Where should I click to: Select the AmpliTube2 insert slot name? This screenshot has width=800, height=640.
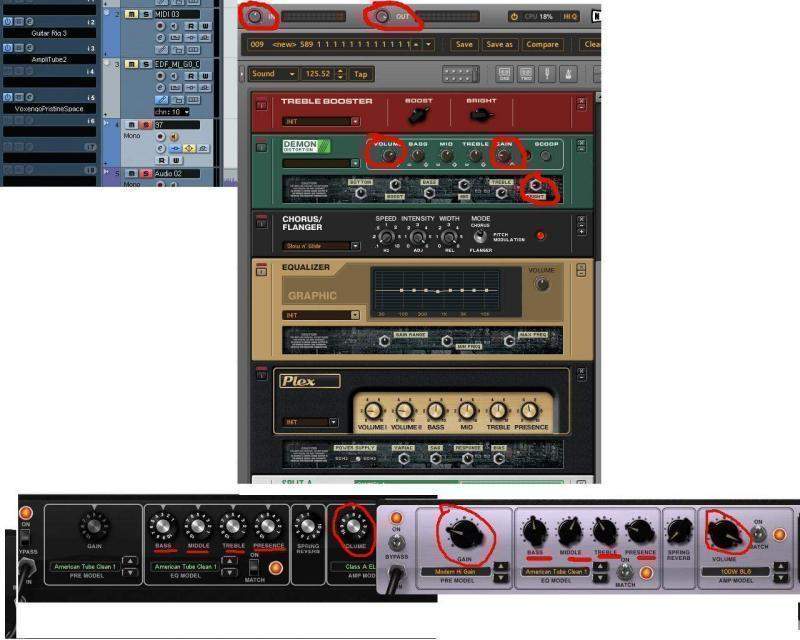click(49, 59)
